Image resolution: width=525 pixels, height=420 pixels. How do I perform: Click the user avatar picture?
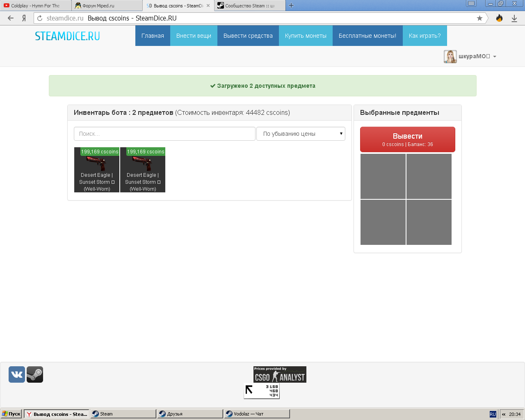[450, 57]
